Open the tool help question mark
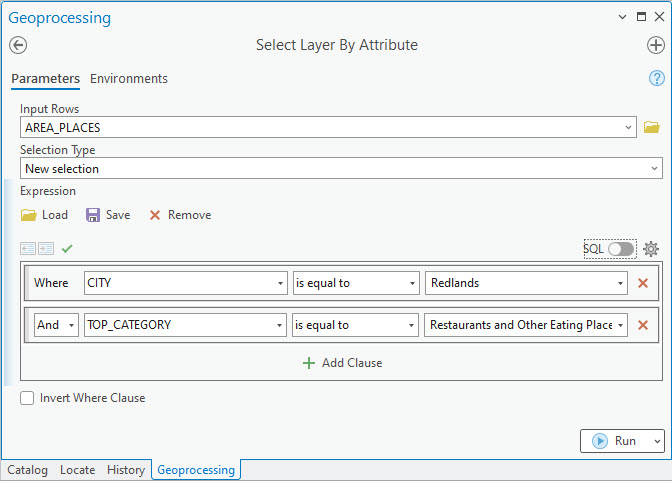 (x=657, y=78)
